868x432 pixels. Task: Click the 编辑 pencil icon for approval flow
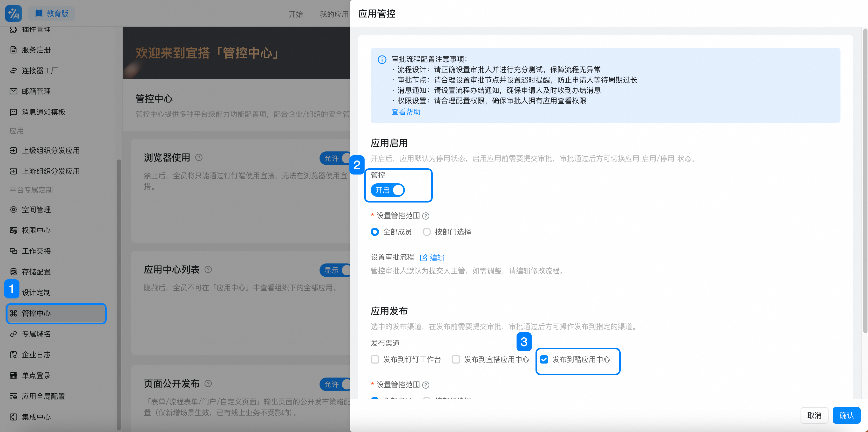point(424,257)
